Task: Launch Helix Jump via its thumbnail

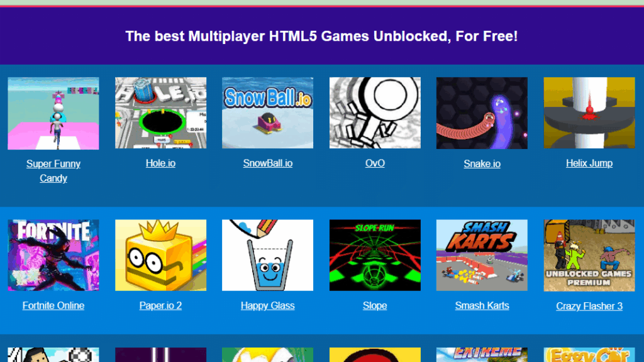Action: 589,113
